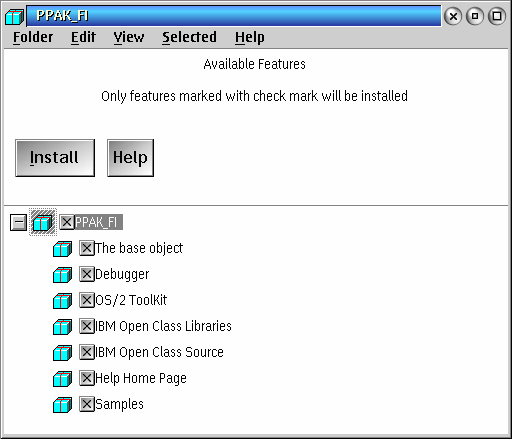Collapse the PPAK_FI tree node

18,222
